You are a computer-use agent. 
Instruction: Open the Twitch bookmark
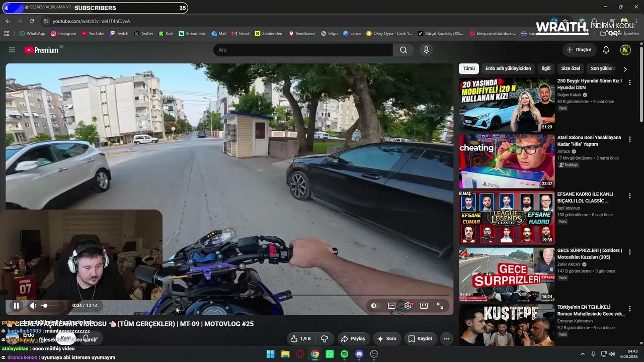coord(119,34)
